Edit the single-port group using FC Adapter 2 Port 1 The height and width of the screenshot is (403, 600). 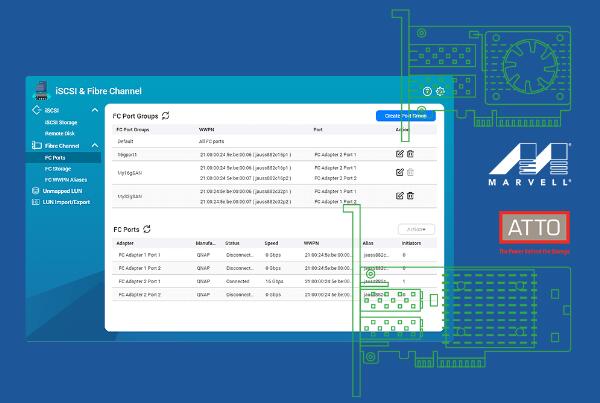pyautogui.click(x=399, y=154)
